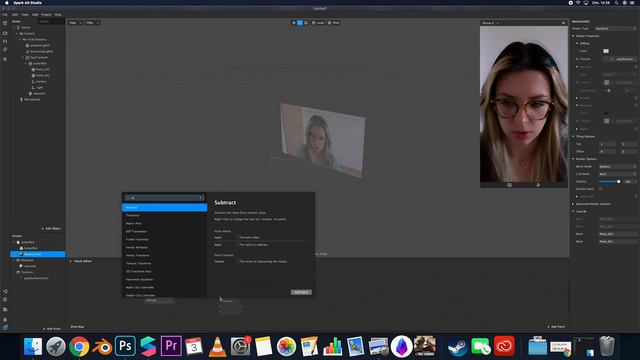Collapse the Shader Properties section
Image resolution: width=640 pixels, height=360 pixels.
(x=573, y=36)
